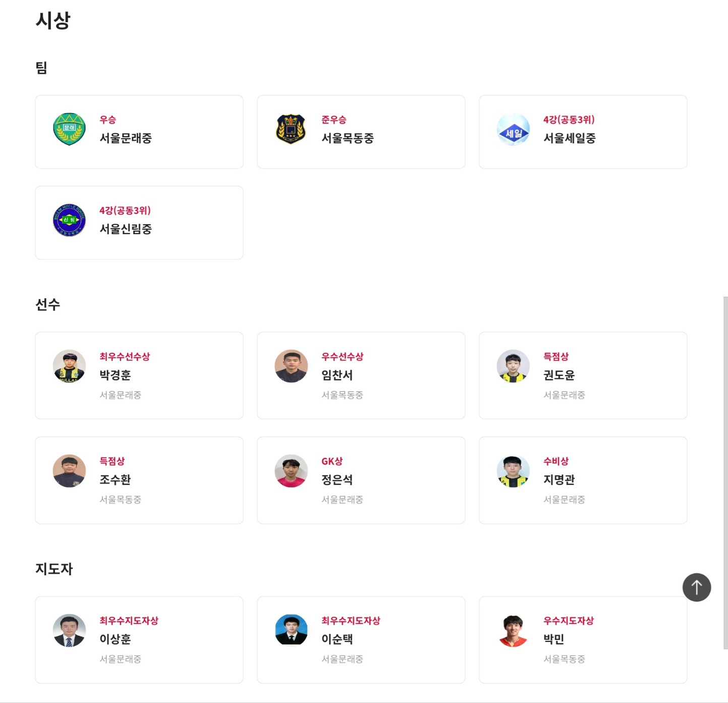Click the 서울목동중 team crest
The height and width of the screenshot is (703, 728).
pos(291,129)
